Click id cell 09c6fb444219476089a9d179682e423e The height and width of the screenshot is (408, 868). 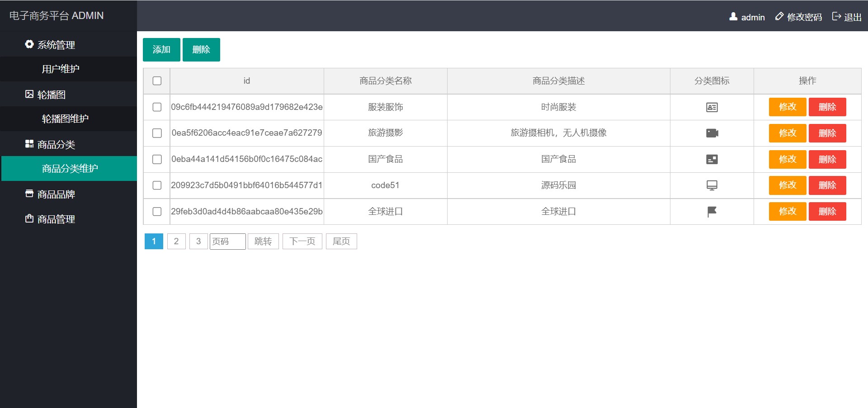247,107
